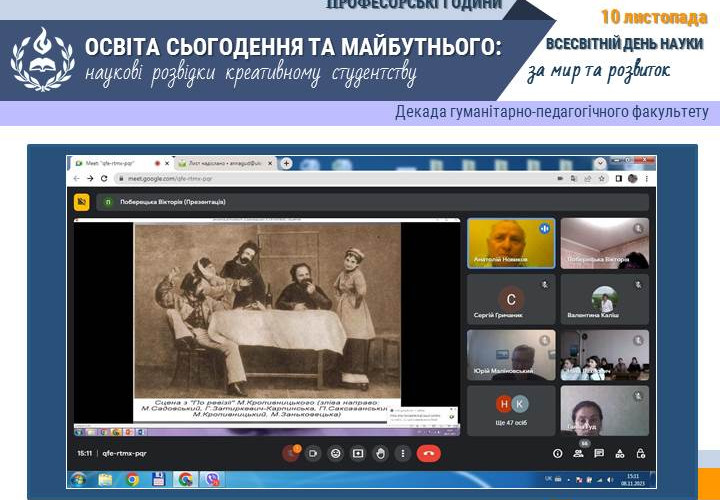
Task: Click the present screen button
Action: [x=358, y=454]
